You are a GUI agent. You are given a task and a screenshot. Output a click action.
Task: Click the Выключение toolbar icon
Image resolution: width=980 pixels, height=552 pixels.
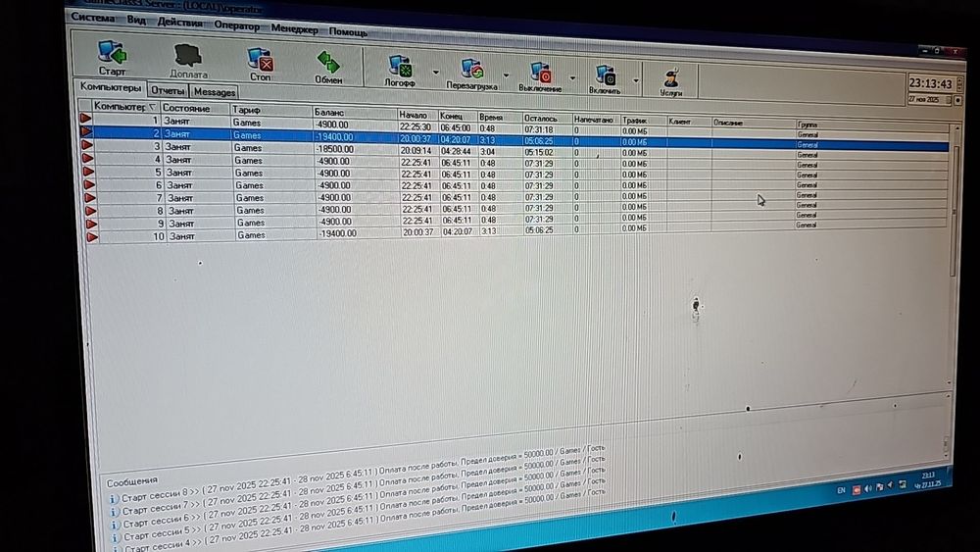540,73
